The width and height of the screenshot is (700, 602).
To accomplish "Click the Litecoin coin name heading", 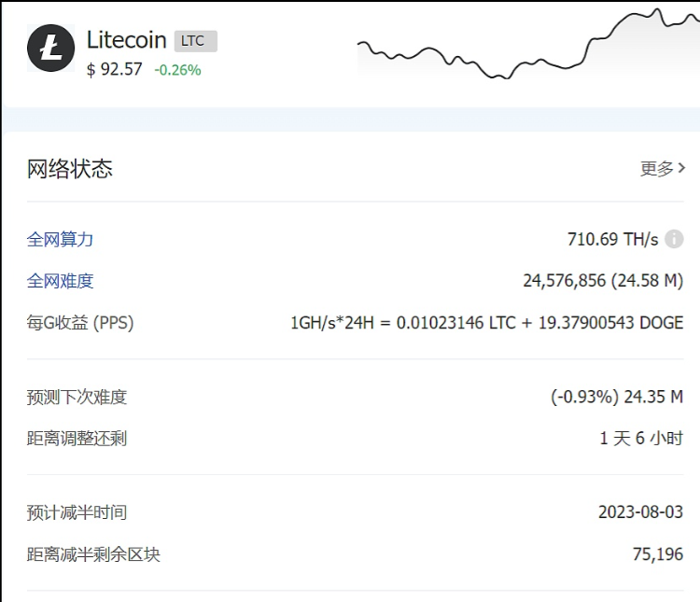I will point(127,40).
